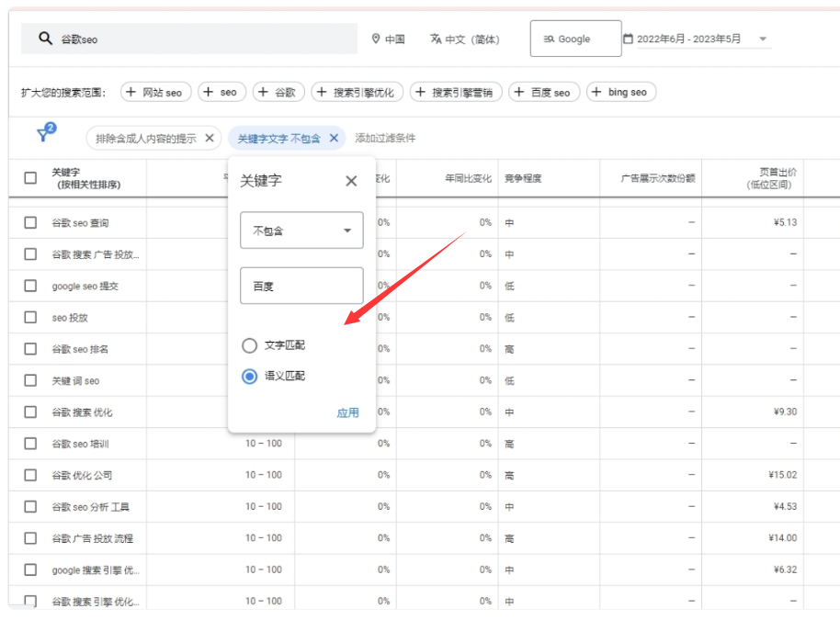Add bing seo suggestion chip
Screen dimensions: 840x620
click(x=620, y=92)
